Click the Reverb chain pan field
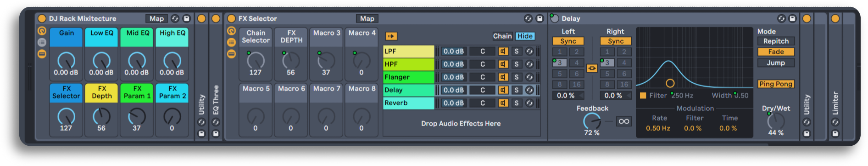This screenshot has height=166, width=868. tap(483, 103)
